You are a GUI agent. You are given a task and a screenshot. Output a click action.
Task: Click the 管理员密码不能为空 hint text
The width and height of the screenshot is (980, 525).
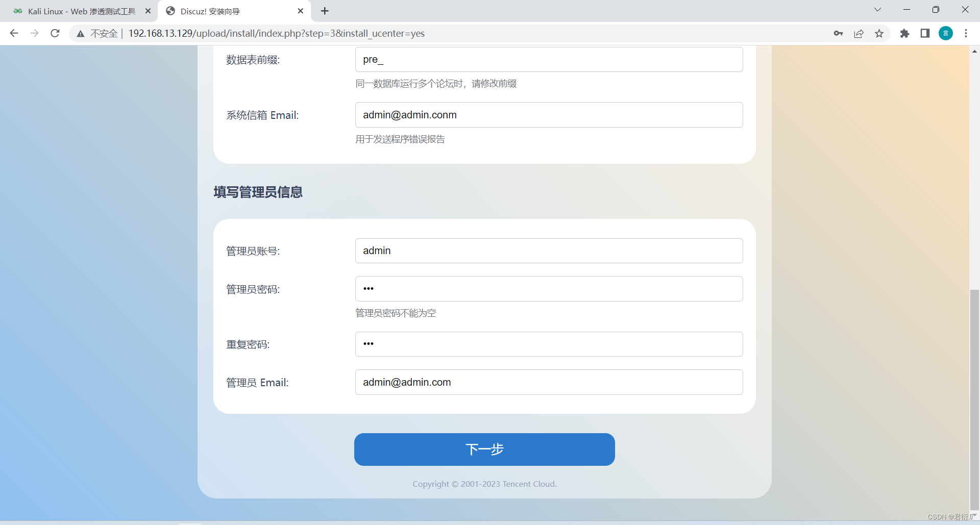396,313
